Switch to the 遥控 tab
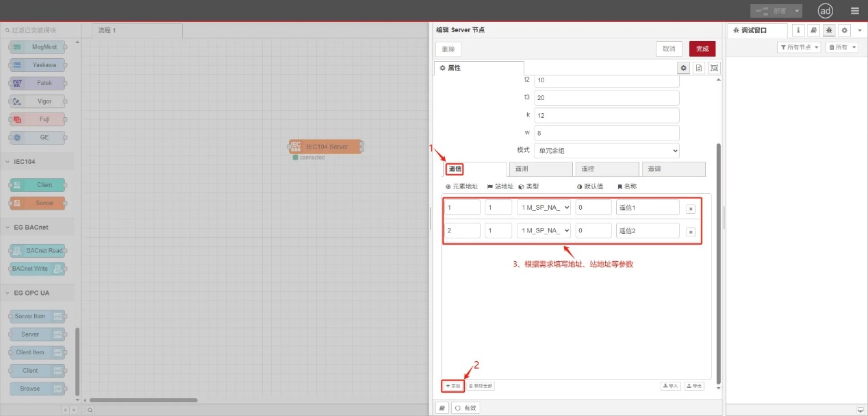868x416 pixels. pos(607,169)
